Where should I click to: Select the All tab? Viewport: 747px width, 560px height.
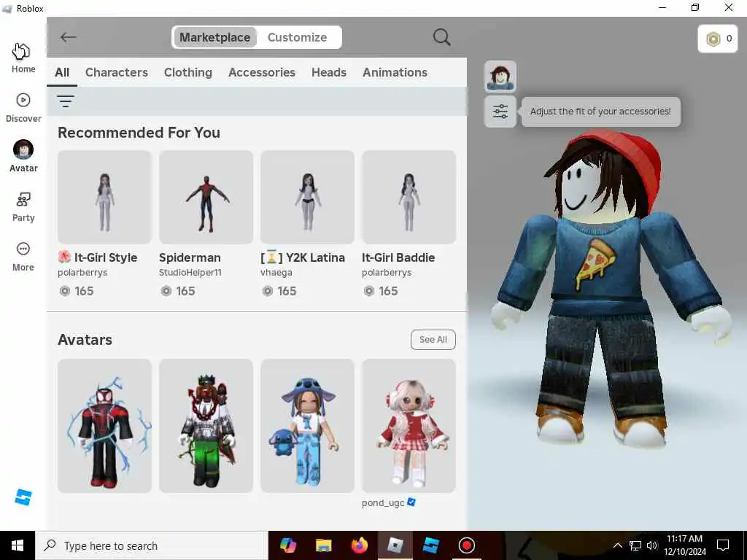(62, 72)
